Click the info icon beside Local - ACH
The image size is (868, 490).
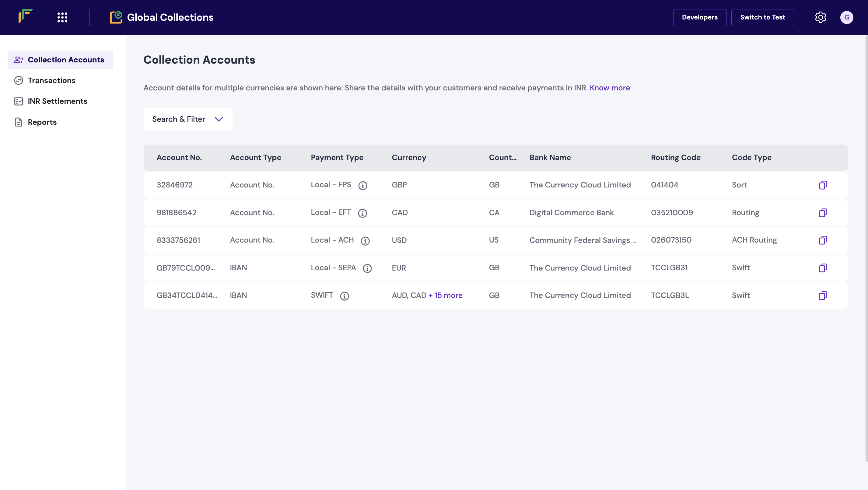[365, 241]
